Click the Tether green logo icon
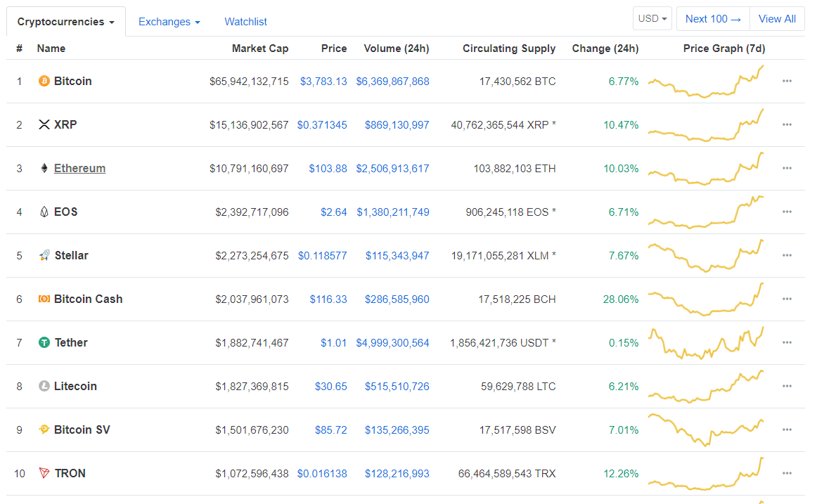Screen dimensions: 817x504 (x=43, y=342)
